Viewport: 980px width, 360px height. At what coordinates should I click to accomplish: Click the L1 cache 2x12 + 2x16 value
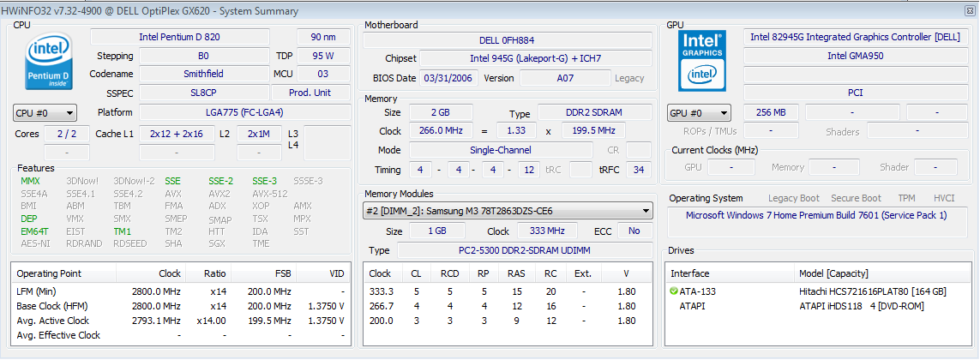(177, 134)
